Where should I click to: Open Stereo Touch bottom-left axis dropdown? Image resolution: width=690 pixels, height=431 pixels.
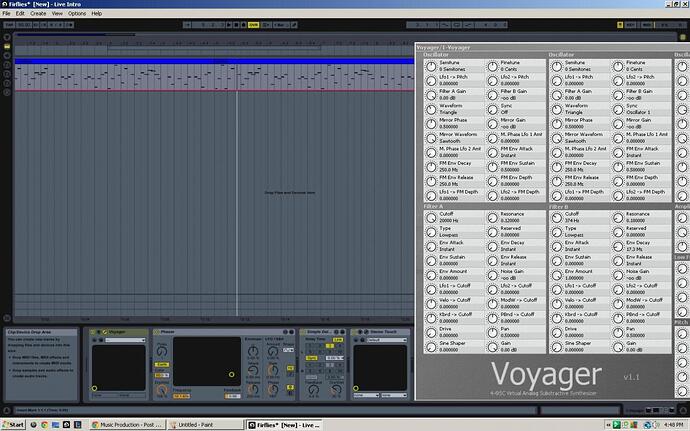[x=366, y=395]
